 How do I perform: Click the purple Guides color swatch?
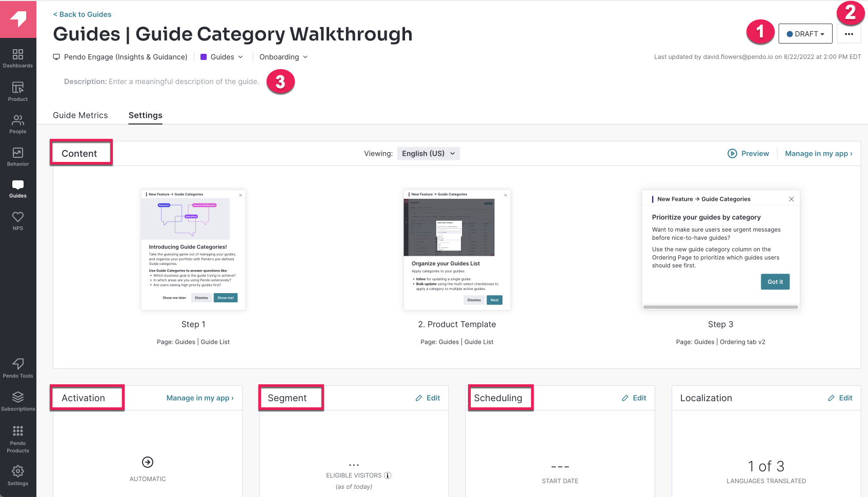(x=204, y=57)
